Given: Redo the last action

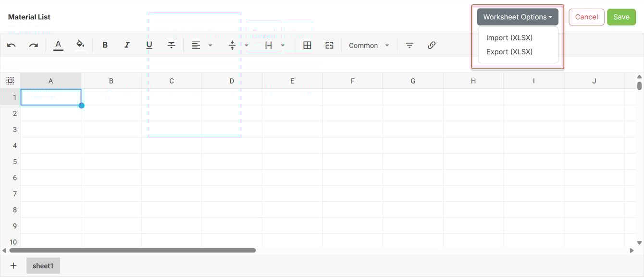Looking at the screenshot, I should click(33, 45).
